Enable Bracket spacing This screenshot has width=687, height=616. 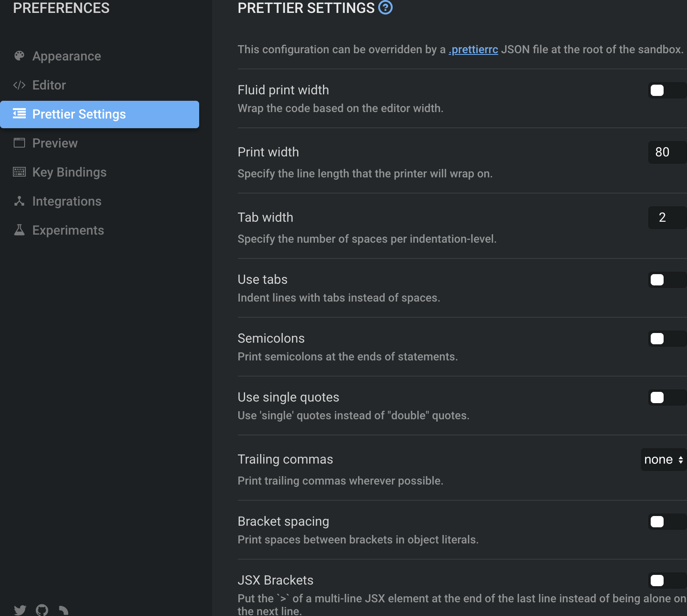(658, 522)
